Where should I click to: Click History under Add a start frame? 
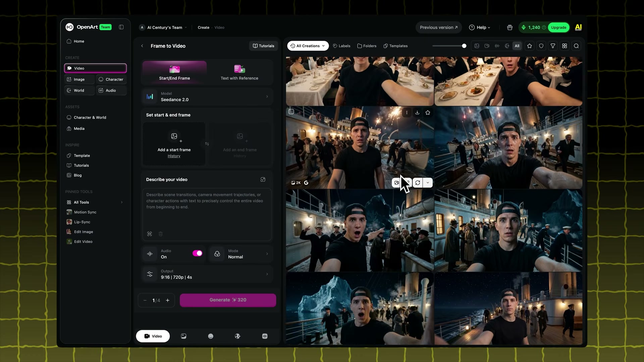tap(174, 156)
